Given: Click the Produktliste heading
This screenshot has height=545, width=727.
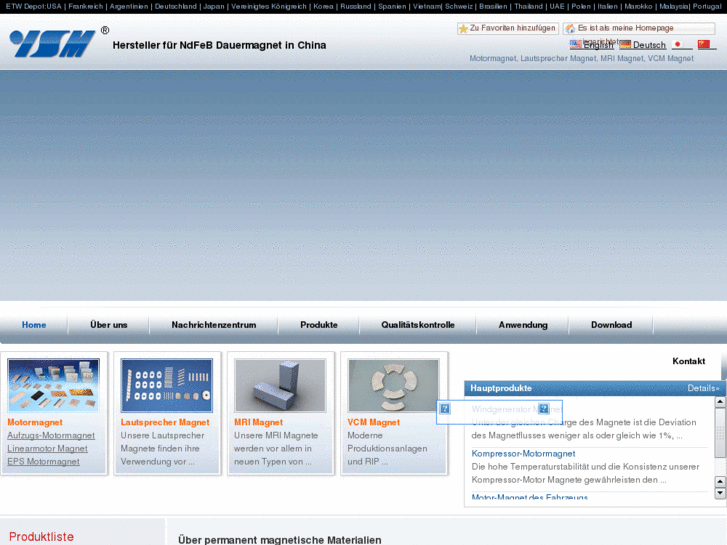Looking at the screenshot, I should click(41, 537).
